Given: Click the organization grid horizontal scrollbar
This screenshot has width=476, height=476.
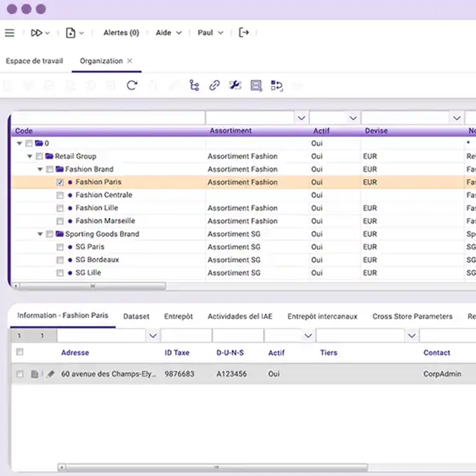Looking at the screenshot, I should click(x=92, y=286).
